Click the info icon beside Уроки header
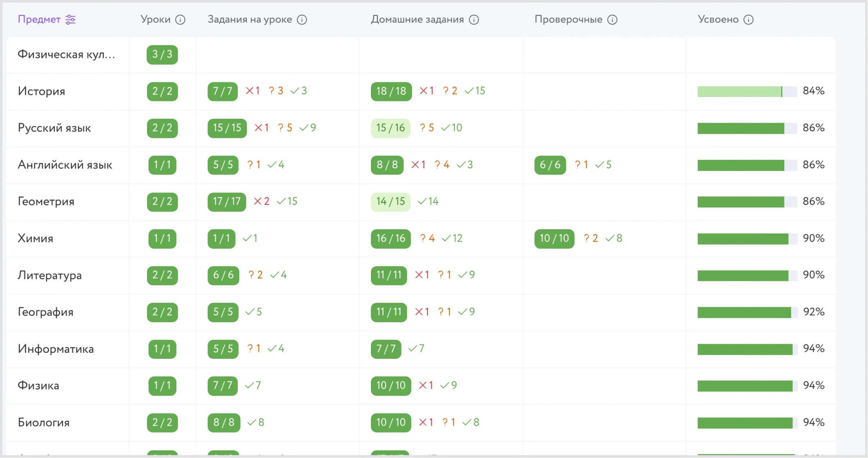The height and width of the screenshot is (458, 868). 180,19
